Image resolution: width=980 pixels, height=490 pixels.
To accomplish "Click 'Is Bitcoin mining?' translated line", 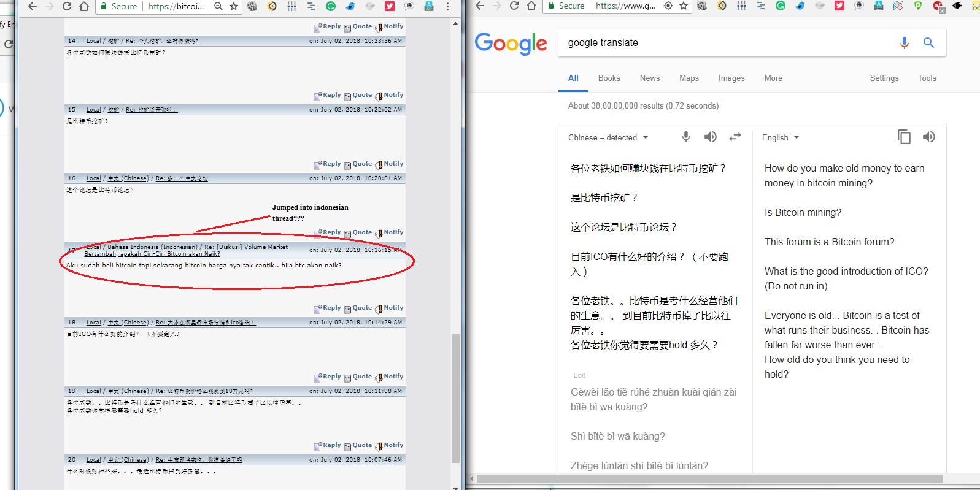I will point(803,212).
